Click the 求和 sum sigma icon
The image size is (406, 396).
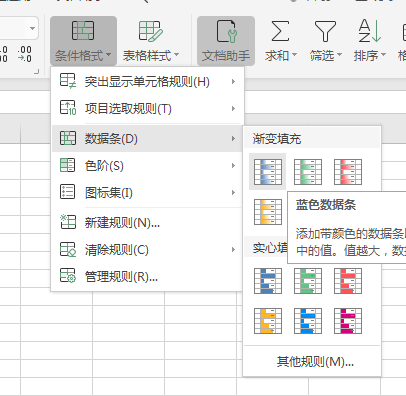[280, 31]
